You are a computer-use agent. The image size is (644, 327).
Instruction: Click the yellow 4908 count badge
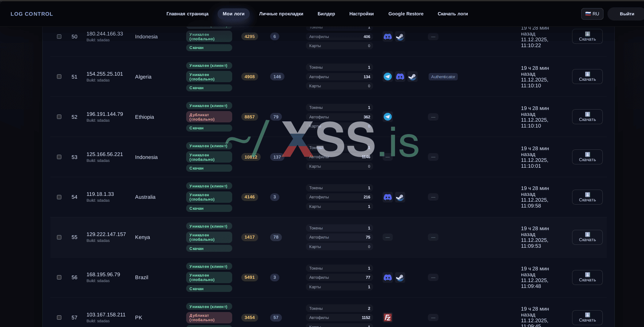250,77
